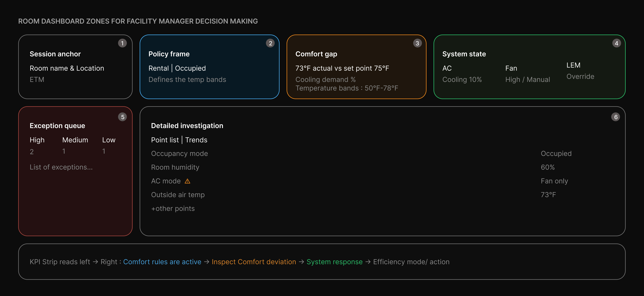Click badge 5 on the Exception queue card

click(123, 116)
